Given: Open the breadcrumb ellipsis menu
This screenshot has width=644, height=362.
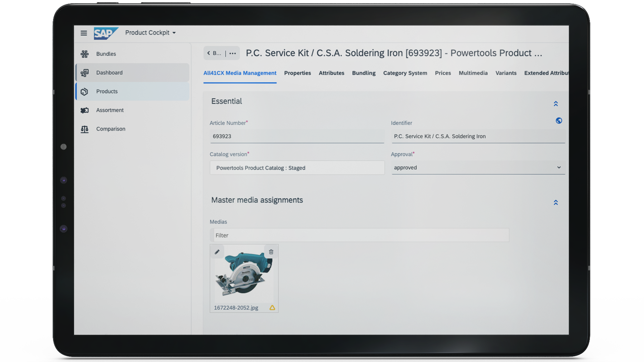Looking at the screenshot, I should [232, 53].
